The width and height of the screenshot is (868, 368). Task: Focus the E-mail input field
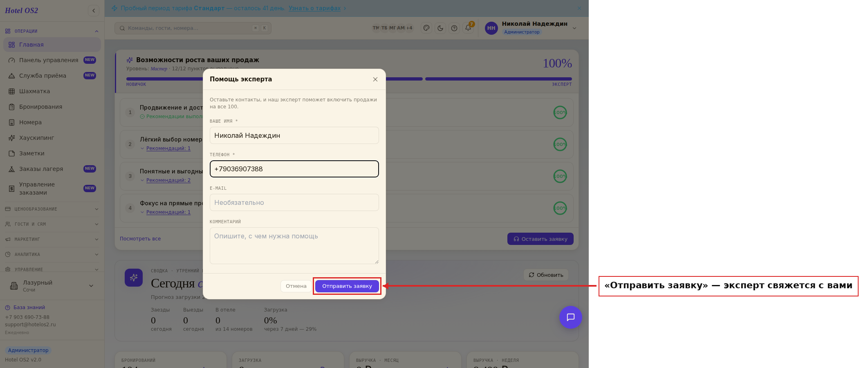pos(294,202)
